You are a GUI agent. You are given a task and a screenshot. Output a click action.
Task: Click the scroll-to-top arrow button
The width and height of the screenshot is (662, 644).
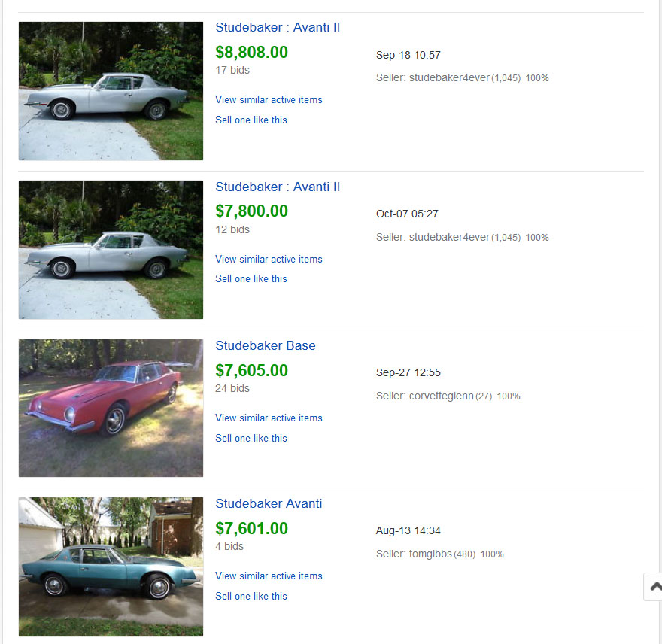[x=654, y=587]
